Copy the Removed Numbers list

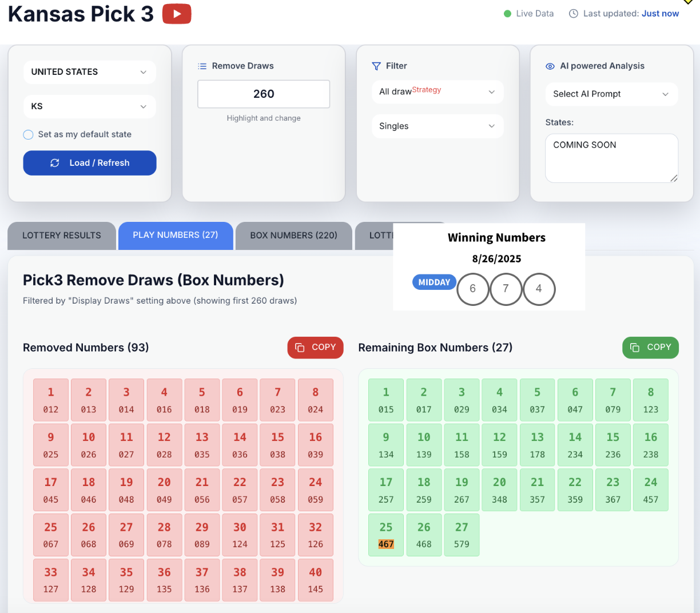(315, 348)
